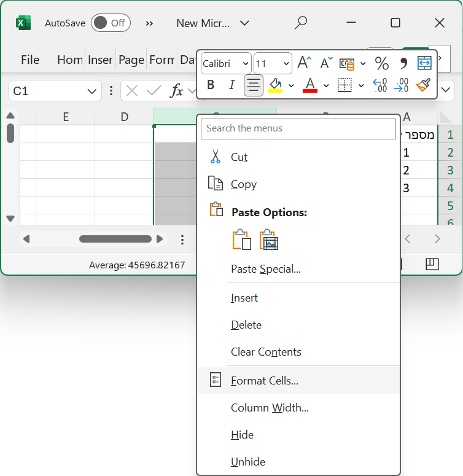Expand the fill color dropdown arrow
The width and height of the screenshot is (463, 476).
click(x=291, y=85)
